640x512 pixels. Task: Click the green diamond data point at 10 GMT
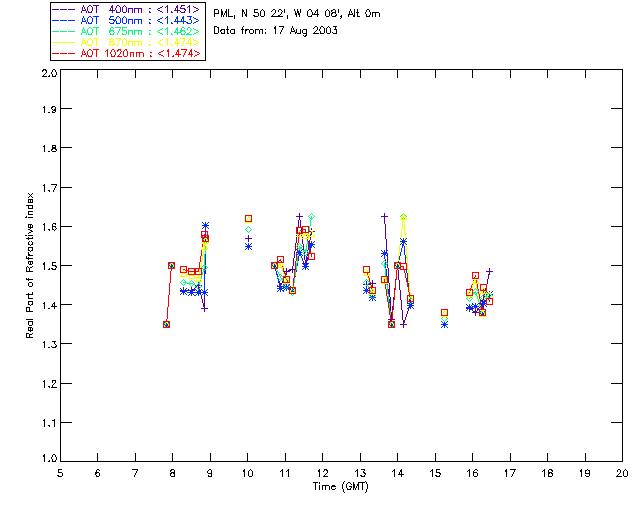click(248, 230)
